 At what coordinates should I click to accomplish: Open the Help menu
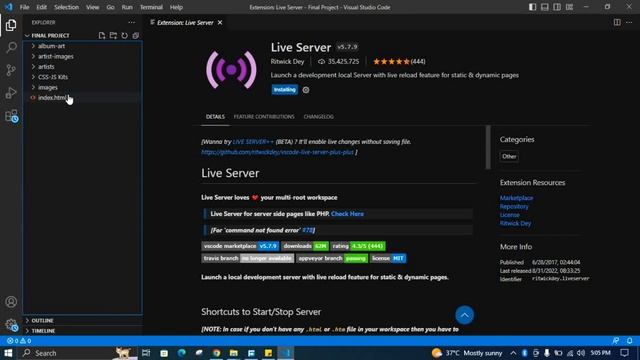[x=176, y=7]
